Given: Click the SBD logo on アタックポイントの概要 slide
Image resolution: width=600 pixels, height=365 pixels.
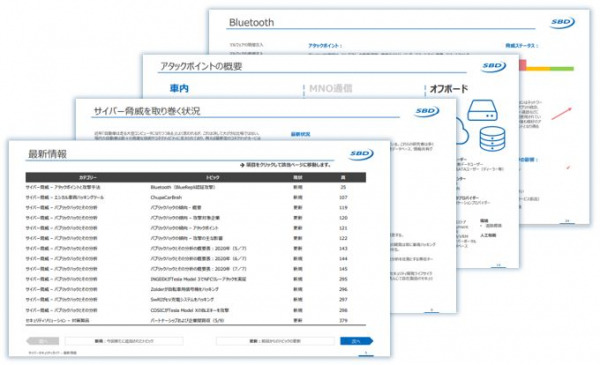Looking at the screenshot, I should pyautogui.click(x=494, y=66).
